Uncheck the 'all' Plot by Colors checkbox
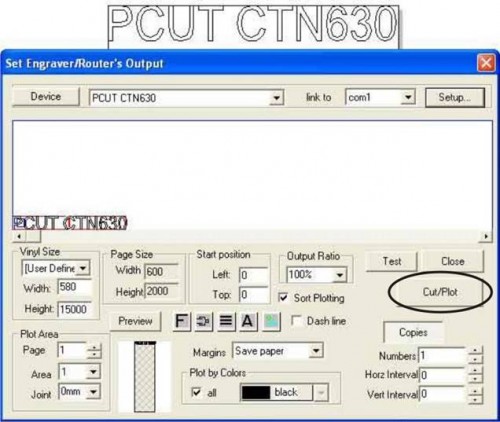The height and width of the screenshot is (422, 500). tap(196, 392)
